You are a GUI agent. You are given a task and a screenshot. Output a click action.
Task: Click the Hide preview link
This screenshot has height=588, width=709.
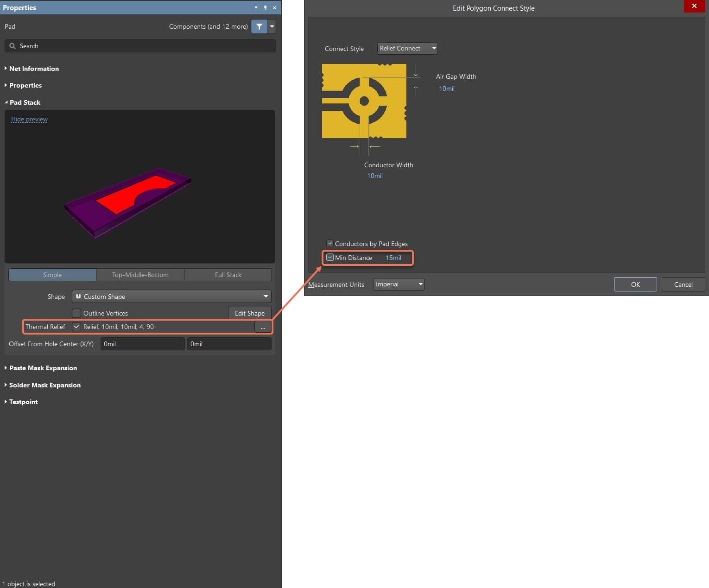coord(29,119)
